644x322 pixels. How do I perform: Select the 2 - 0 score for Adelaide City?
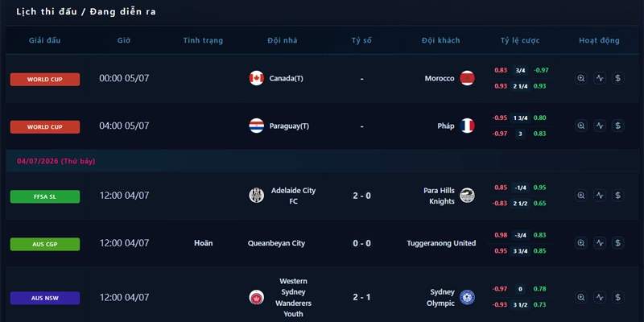pyautogui.click(x=361, y=196)
